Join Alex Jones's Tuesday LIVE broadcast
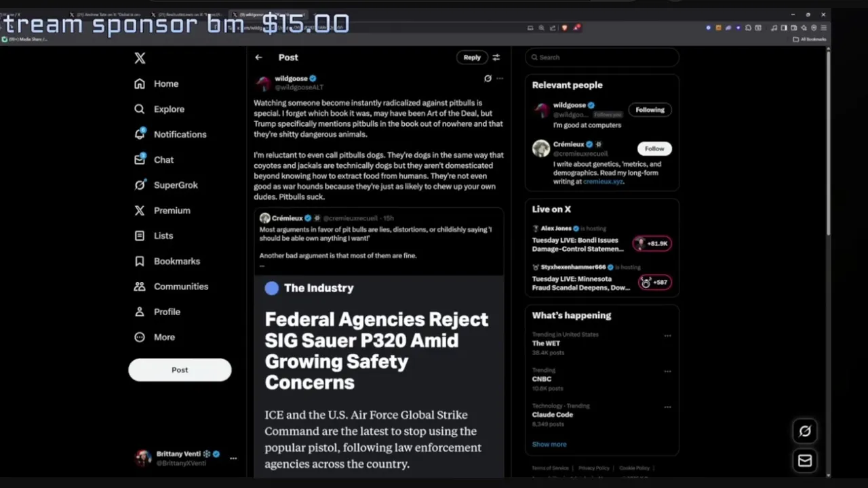This screenshot has width=868, height=488. (x=578, y=245)
